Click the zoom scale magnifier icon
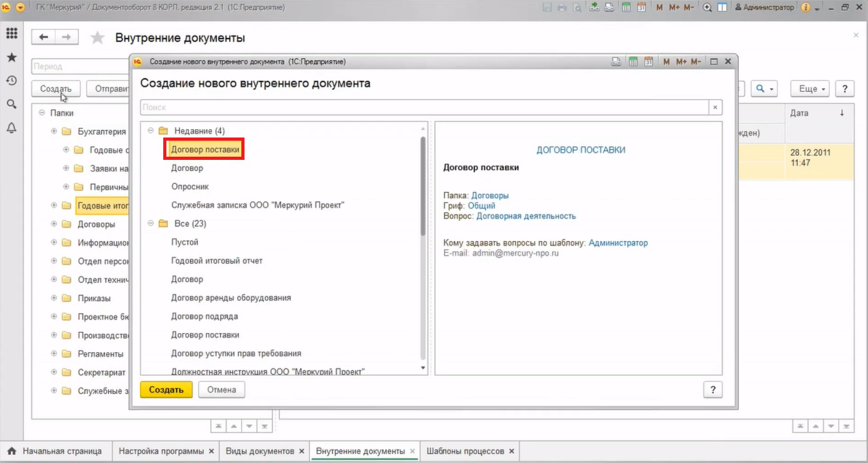The width and height of the screenshot is (868, 463). [707, 8]
